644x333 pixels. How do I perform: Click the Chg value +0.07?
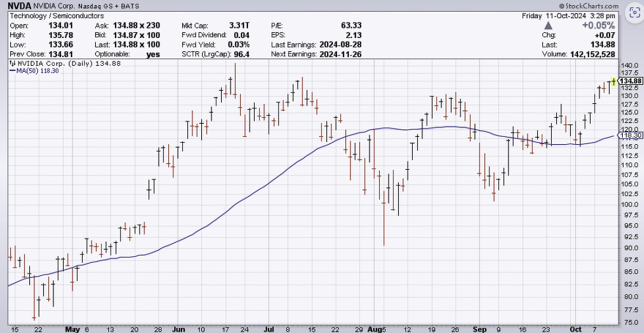(605, 35)
